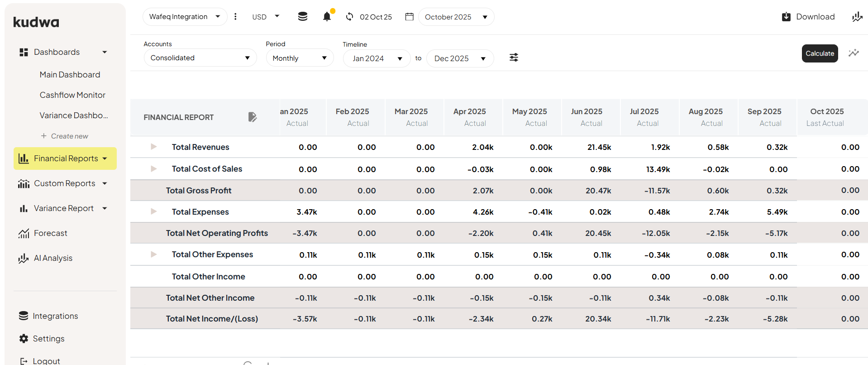
Task: Expand the Total Other Expenses row
Action: pyautogui.click(x=153, y=255)
